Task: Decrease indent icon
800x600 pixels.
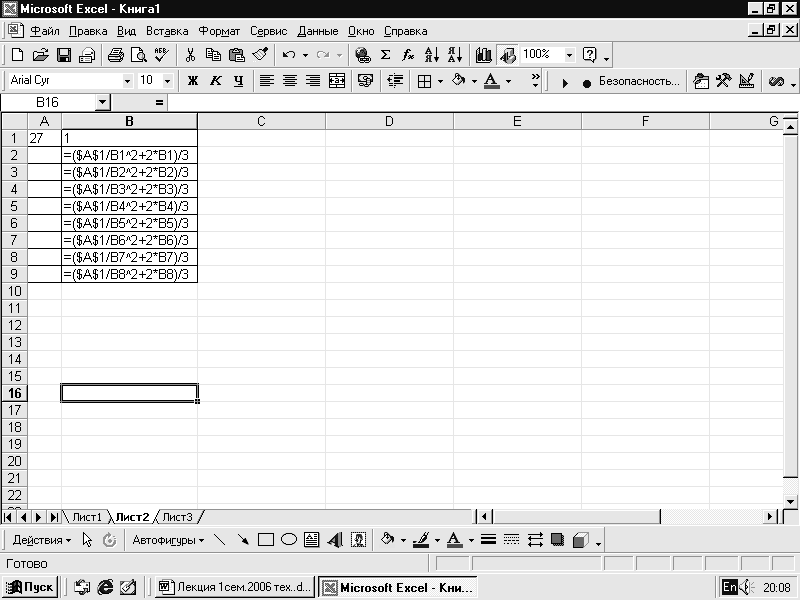Action: point(395,81)
